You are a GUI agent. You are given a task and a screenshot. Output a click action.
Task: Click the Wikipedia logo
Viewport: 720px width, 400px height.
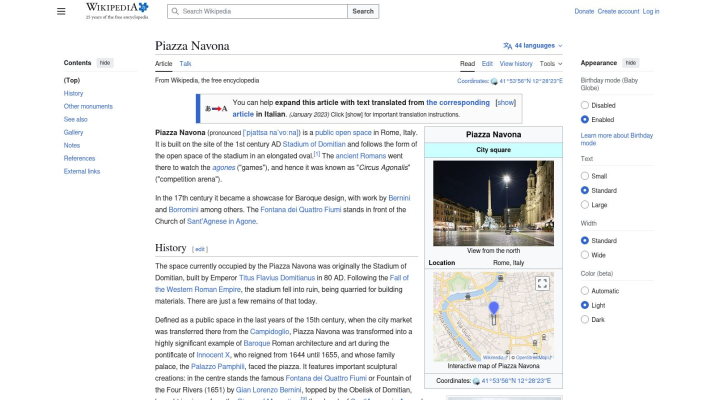(x=117, y=11)
